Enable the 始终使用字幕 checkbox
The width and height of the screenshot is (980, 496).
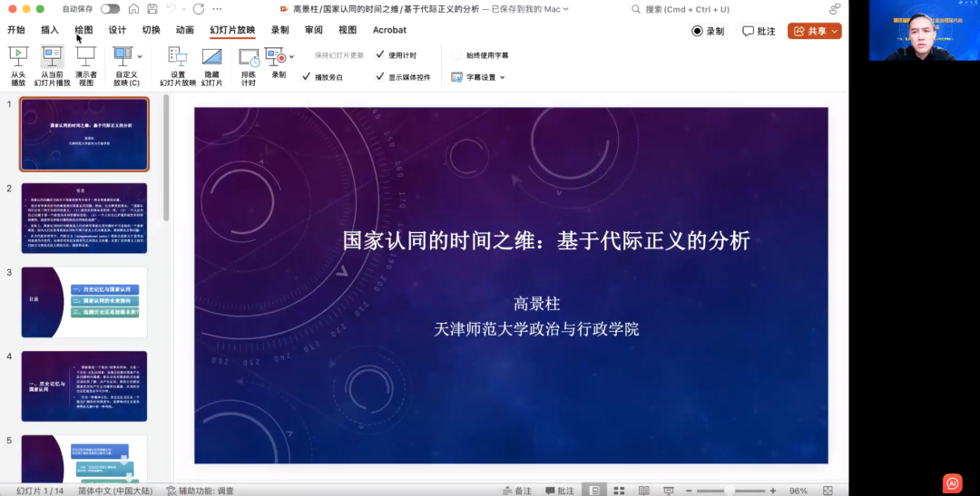457,55
